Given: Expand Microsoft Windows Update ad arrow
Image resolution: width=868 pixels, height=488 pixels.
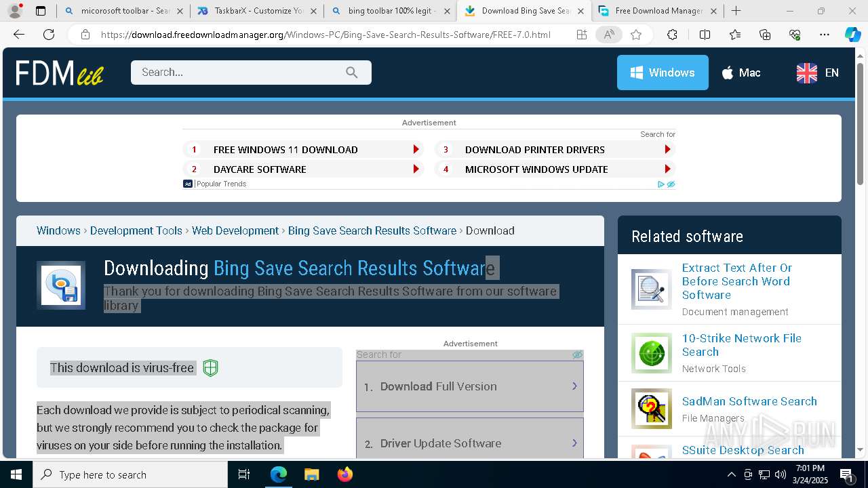Looking at the screenshot, I should pos(668,169).
